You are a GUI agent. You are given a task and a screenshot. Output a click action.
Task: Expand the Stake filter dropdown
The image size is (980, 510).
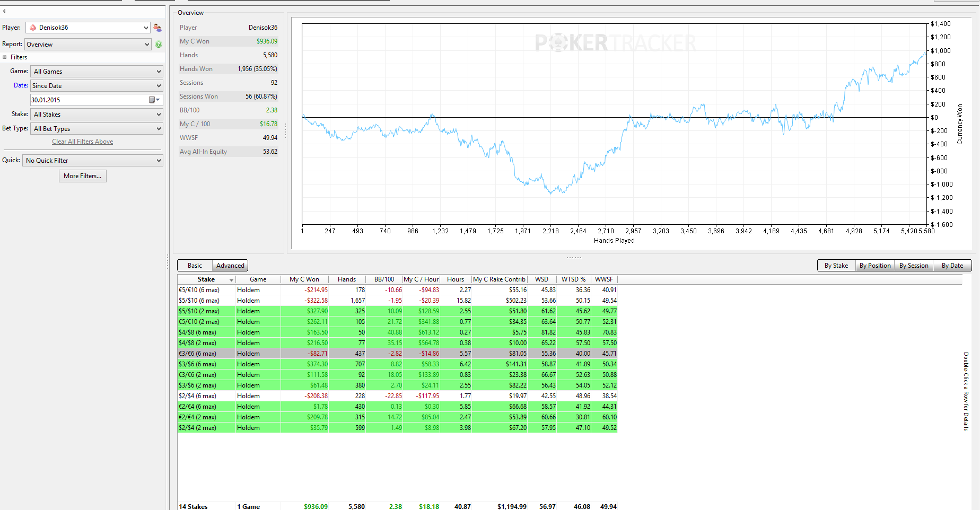(x=97, y=115)
